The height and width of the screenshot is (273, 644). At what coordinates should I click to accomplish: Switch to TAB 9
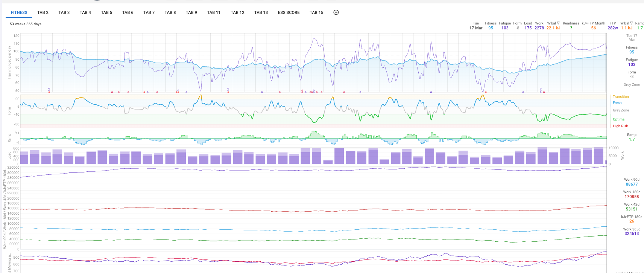191,12
